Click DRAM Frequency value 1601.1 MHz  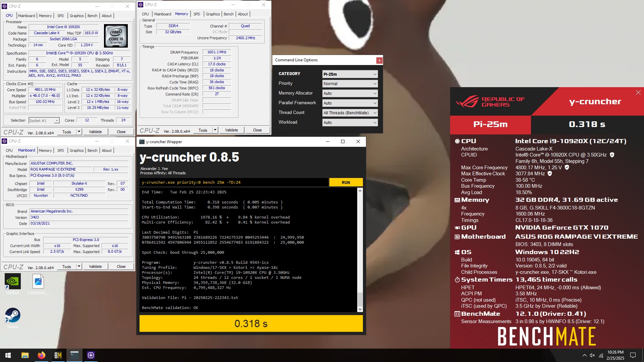tap(217, 52)
